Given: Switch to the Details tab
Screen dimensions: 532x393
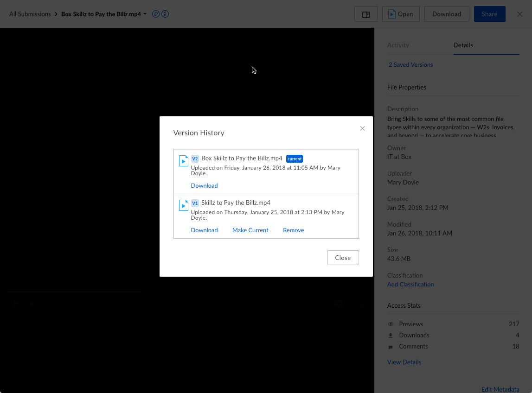Looking at the screenshot, I should (x=463, y=45).
